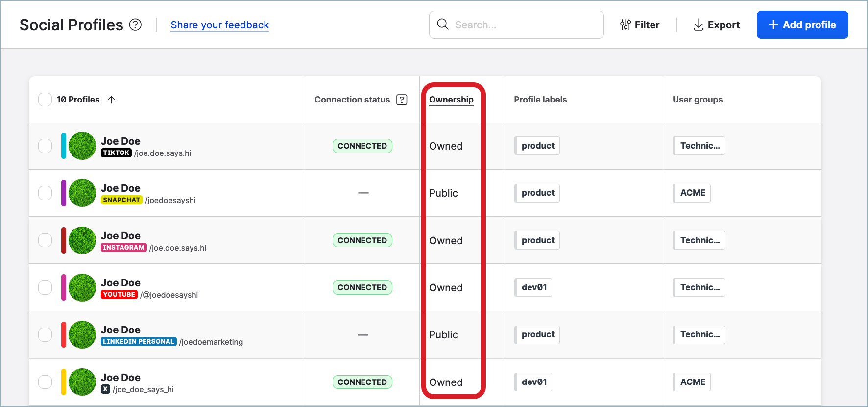Click the Snapchat network badge
This screenshot has height=407, width=868.
click(x=121, y=200)
